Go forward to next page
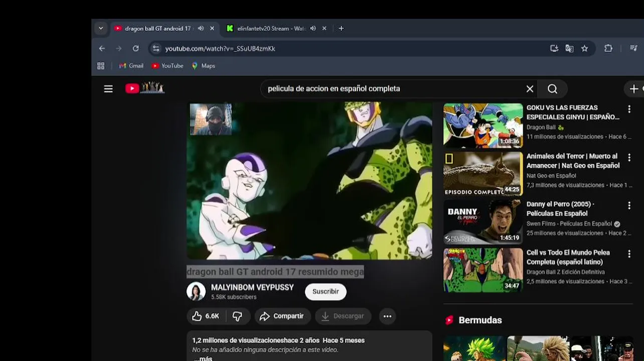644x361 pixels. (119, 49)
